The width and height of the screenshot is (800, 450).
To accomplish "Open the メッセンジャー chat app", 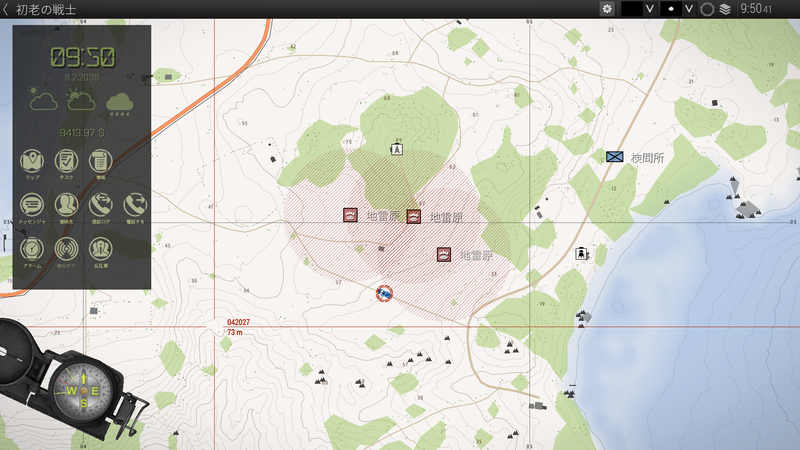I will tap(32, 205).
